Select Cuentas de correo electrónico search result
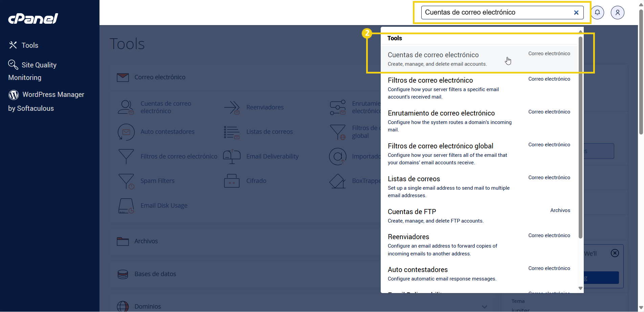Viewport: 644px width, 312px height. pos(433,55)
